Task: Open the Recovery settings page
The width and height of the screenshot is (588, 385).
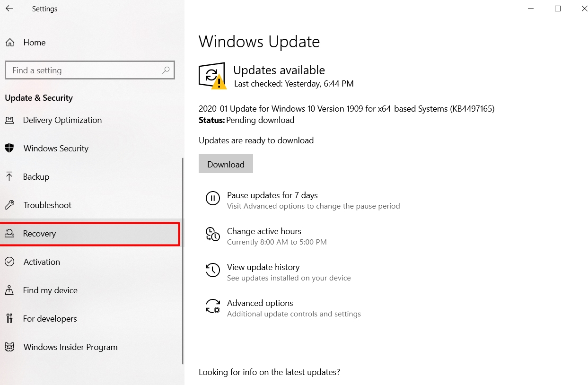Action: pyautogui.click(x=39, y=234)
